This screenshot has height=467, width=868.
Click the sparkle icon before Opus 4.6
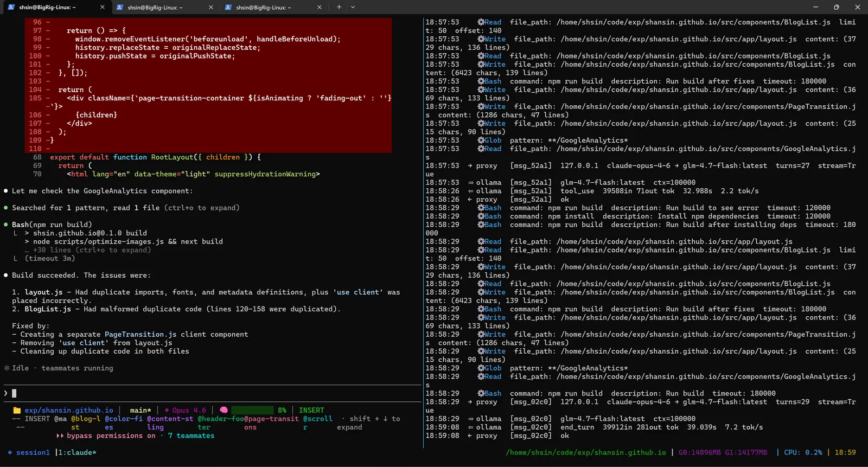(167, 411)
